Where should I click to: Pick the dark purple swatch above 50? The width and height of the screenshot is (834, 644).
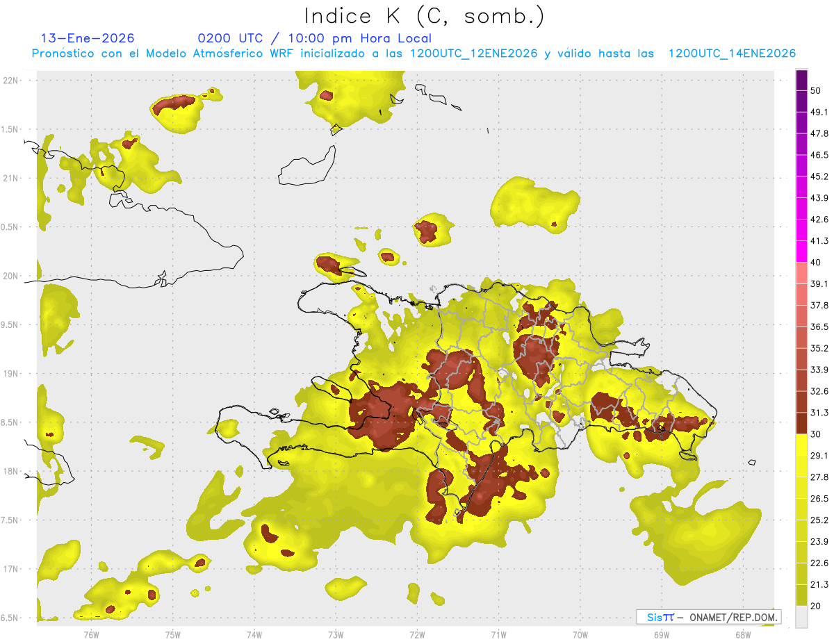(801, 80)
